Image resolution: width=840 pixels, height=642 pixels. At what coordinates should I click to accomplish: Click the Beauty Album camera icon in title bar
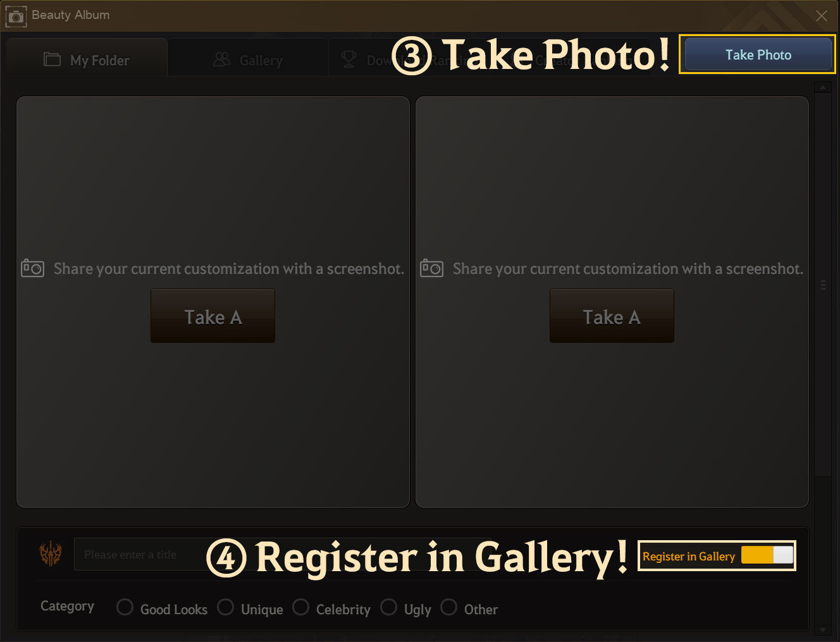[16, 16]
